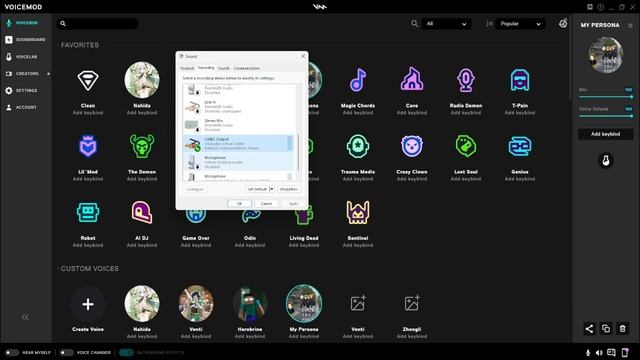
Task: Adjust the Voice Volume slider
Action: point(606,116)
